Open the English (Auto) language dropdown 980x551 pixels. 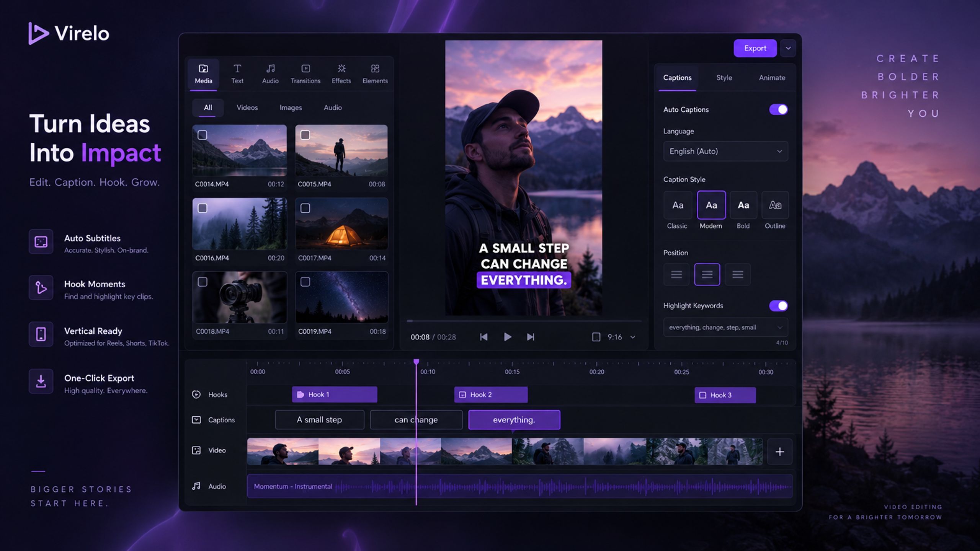(725, 151)
